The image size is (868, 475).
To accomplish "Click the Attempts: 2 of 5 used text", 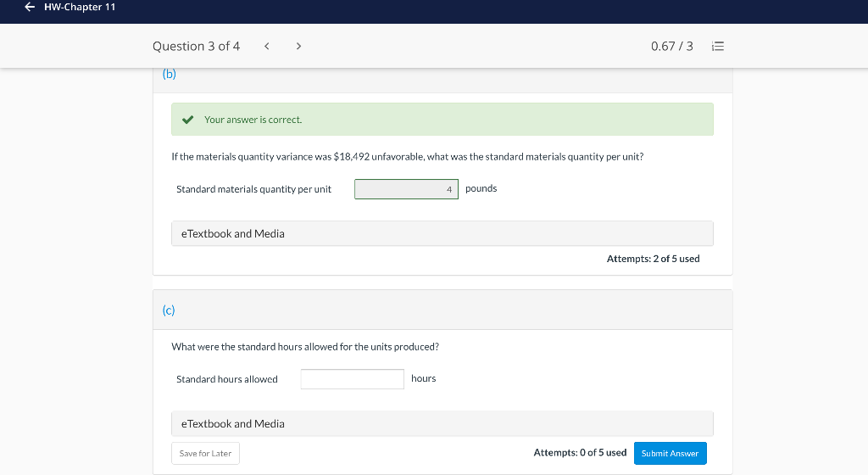I will pyautogui.click(x=653, y=259).
